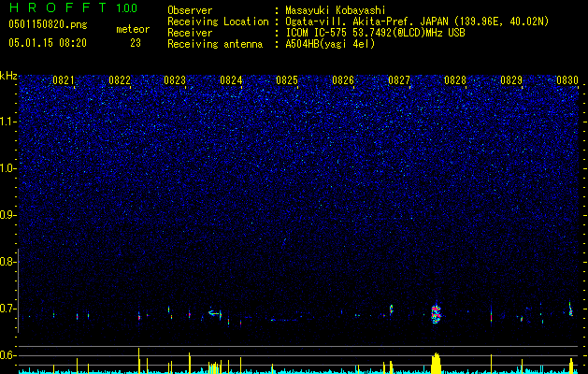Click the 0825 time marker
The width and height of the screenshot is (588, 374).
[287, 80]
